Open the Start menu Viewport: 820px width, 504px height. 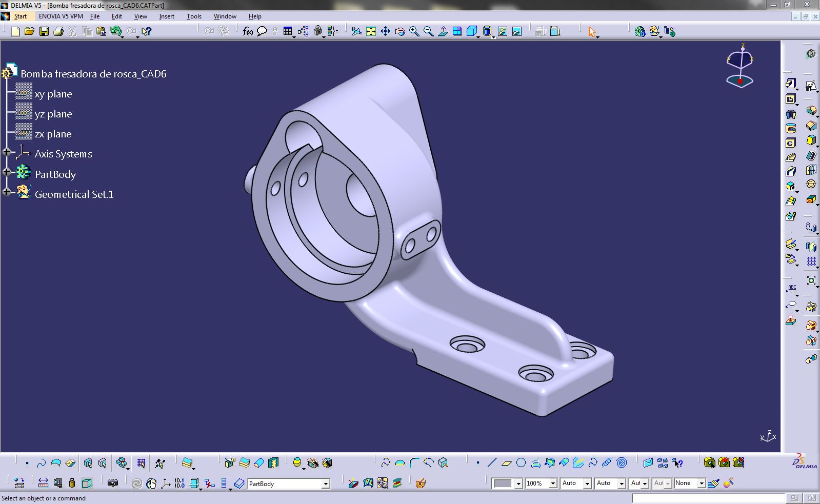point(20,16)
